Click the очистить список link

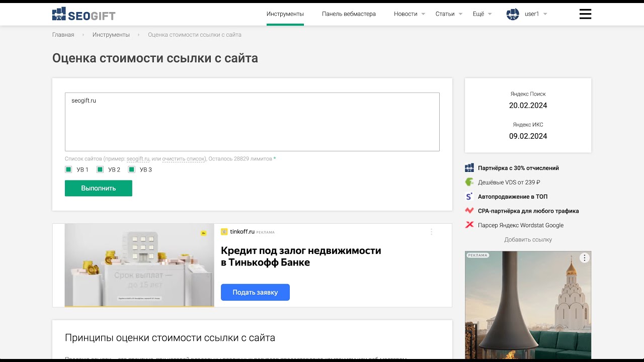coord(184,159)
